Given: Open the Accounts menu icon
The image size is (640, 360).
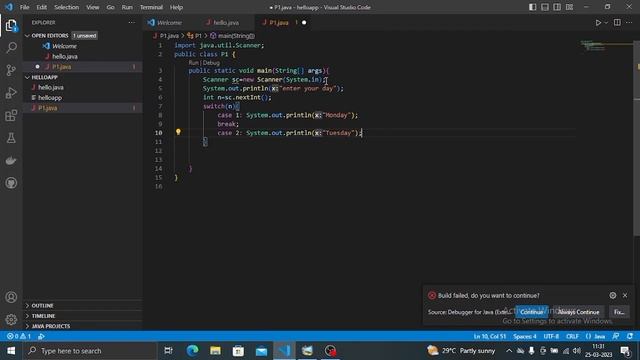Looking at the screenshot, I should [x=11, y=297].
